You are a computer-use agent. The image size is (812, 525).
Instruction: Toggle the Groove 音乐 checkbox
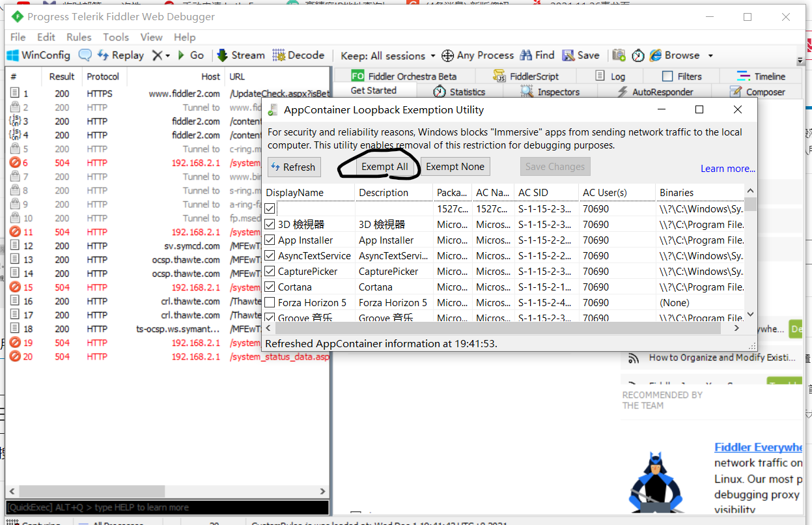(x=270, y=317)
